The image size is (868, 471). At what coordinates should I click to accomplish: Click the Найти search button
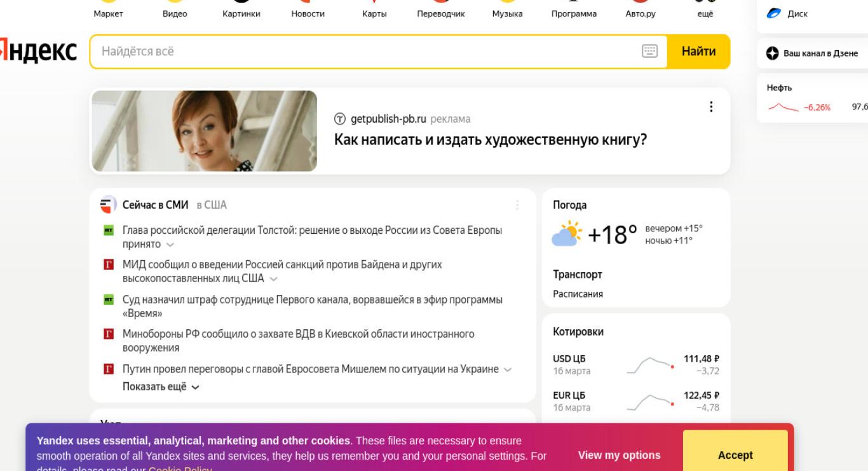point(698,51)
